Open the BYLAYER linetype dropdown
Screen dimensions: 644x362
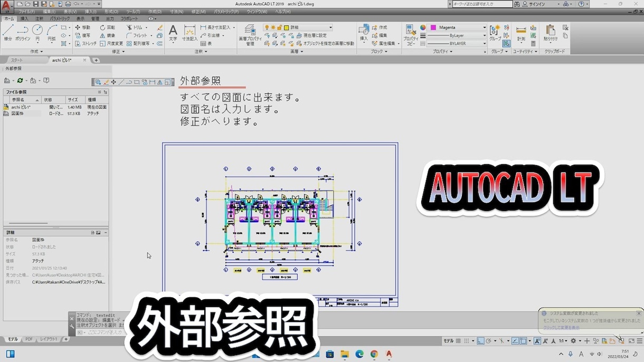[457, 43]
